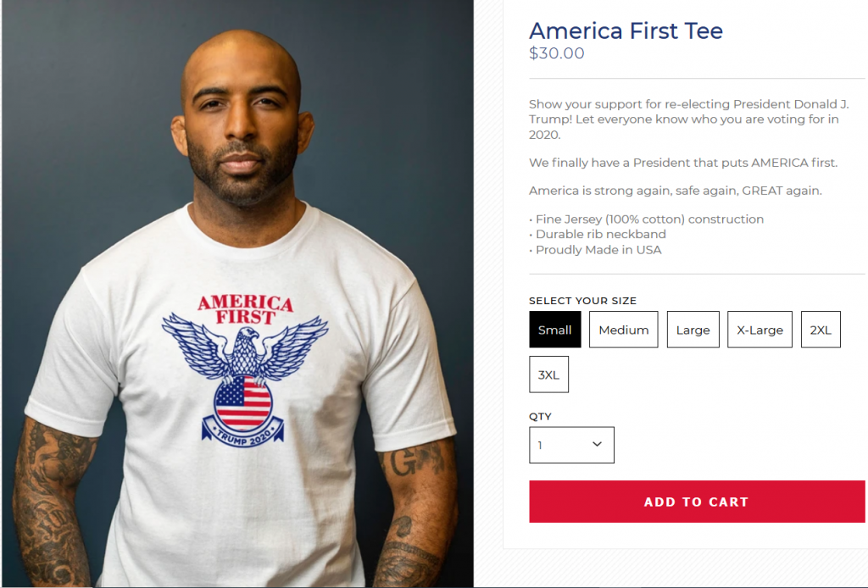Click the blue eagle graphic on the shirt
This screenshot has height=588, width=868.
245,348
